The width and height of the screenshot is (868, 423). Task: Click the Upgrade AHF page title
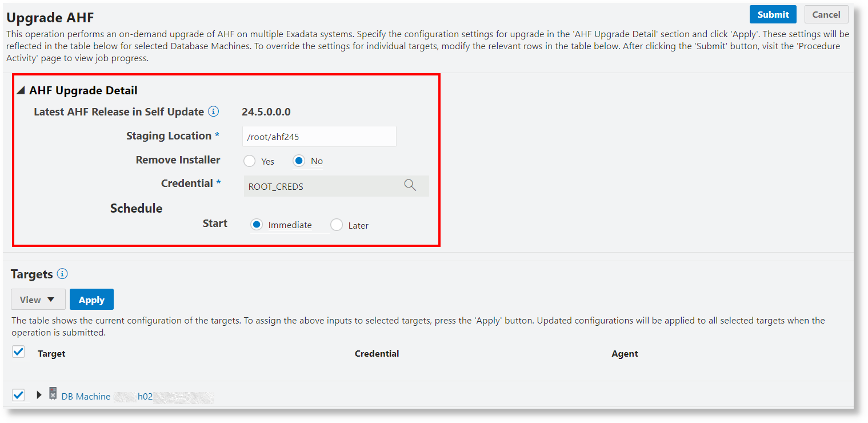[50, 18]
